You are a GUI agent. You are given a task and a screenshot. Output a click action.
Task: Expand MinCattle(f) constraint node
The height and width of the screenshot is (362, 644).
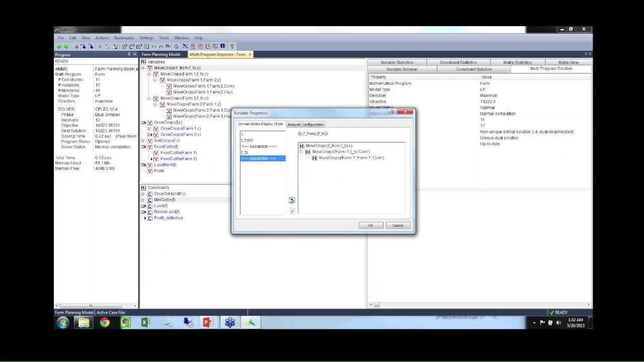pos(143,200)
